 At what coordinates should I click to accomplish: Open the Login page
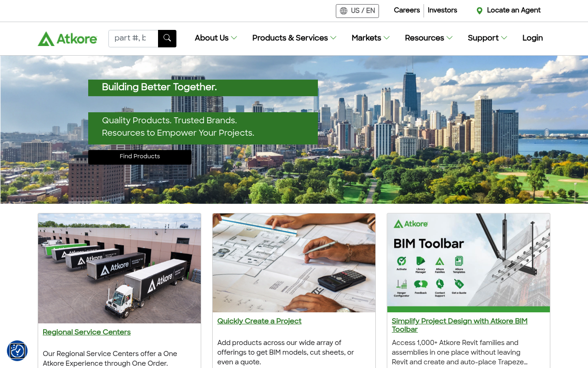(x=532, y=38)
